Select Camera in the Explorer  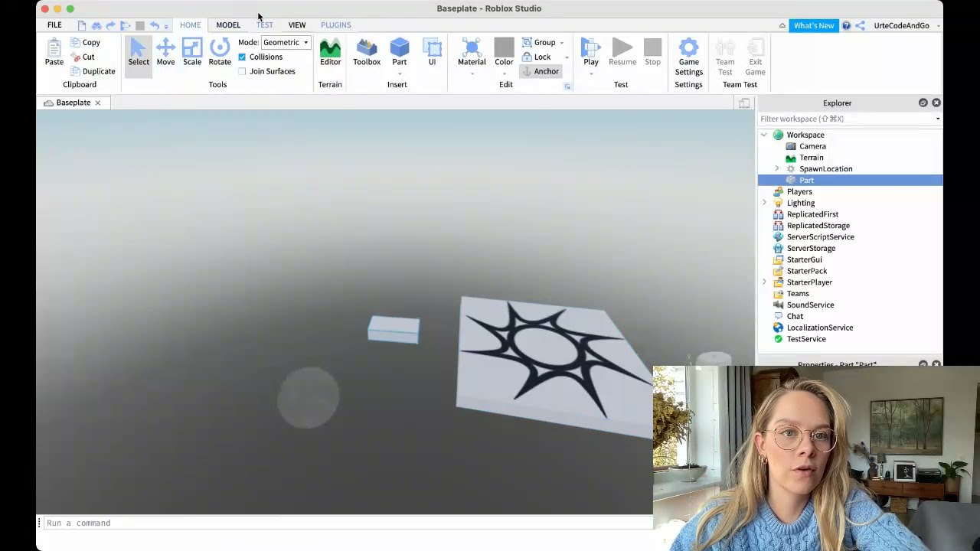tap(812, 146)
